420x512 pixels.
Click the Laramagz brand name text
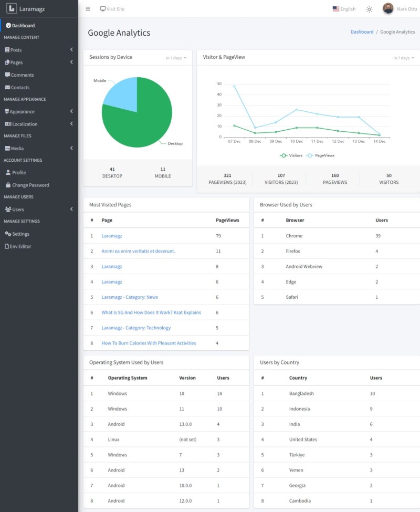32,9
